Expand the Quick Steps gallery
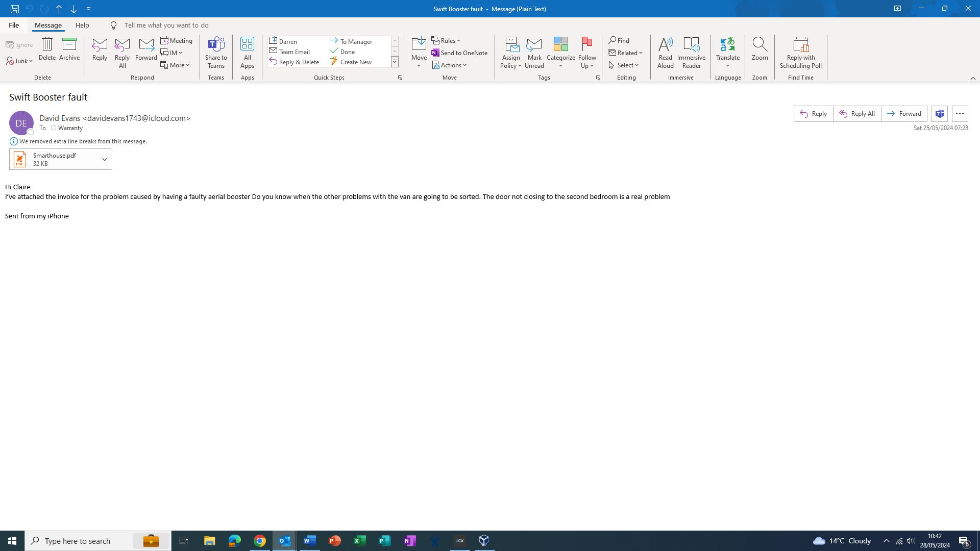This screenshot has width=980, height=551. pyautogui.click(x=395, y=62)
